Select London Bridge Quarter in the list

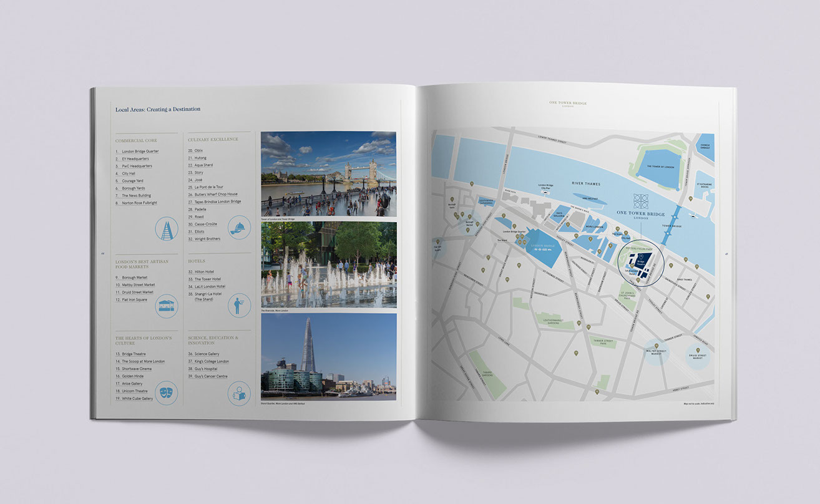(x=140, y=152)
